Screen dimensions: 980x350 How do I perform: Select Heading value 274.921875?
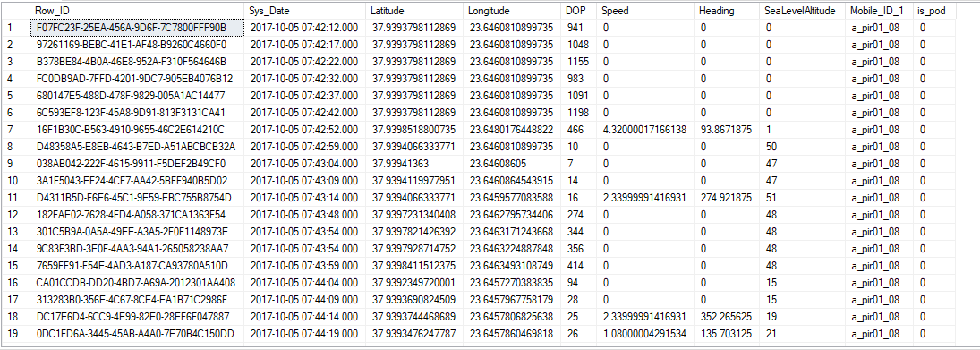726,198
